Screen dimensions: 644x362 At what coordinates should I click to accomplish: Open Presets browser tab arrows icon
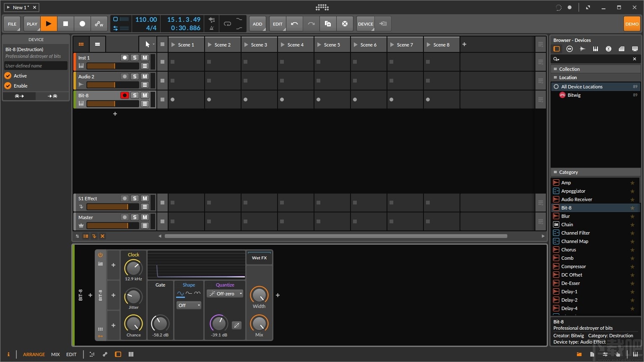[569, 49]
